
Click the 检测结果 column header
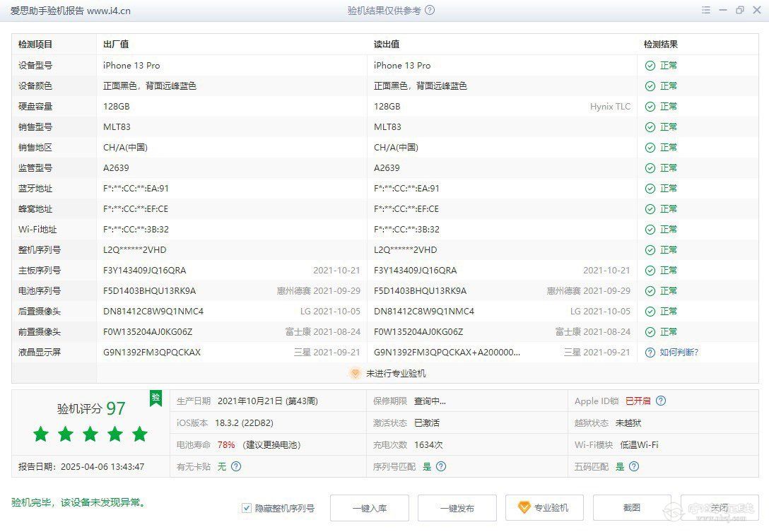click(661, 45)
